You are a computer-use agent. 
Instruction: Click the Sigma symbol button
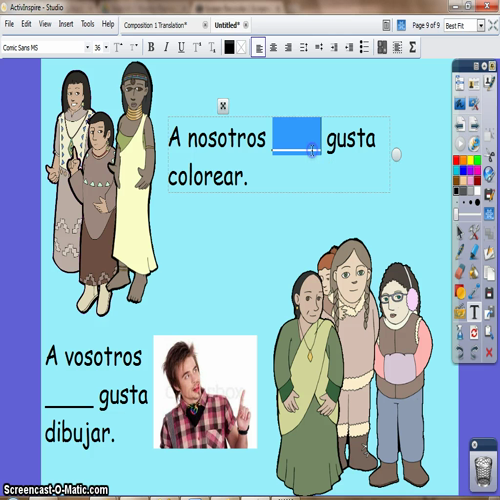pos(412,47)
